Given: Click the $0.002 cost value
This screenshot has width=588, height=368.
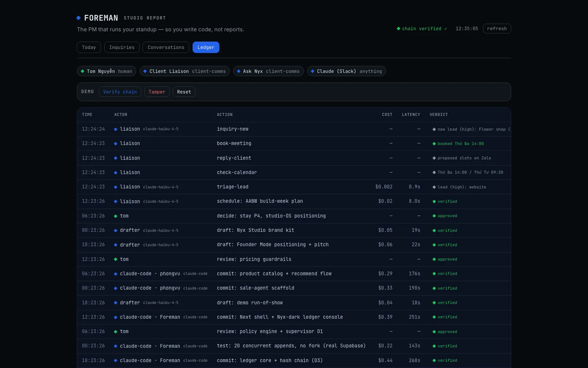Looking at the screenshot, I should click(384, 187).
